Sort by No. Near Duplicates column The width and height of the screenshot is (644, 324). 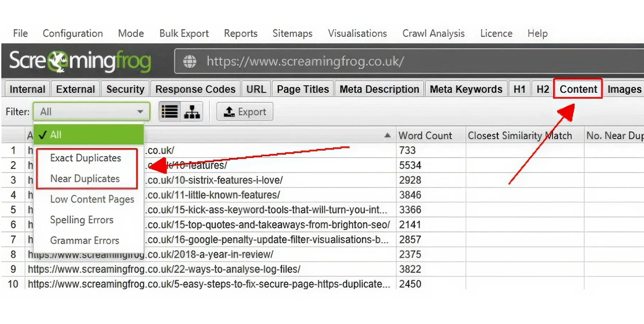point(615,135)
